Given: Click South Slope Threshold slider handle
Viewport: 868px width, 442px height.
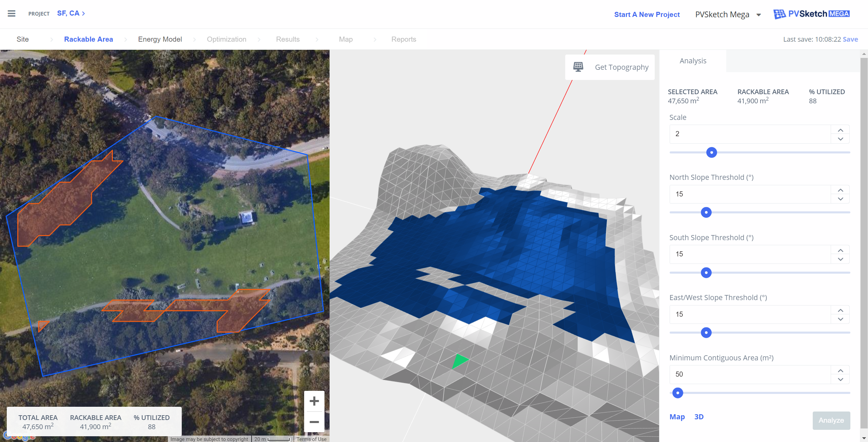Looking at the screenshot, I should 706,273.
